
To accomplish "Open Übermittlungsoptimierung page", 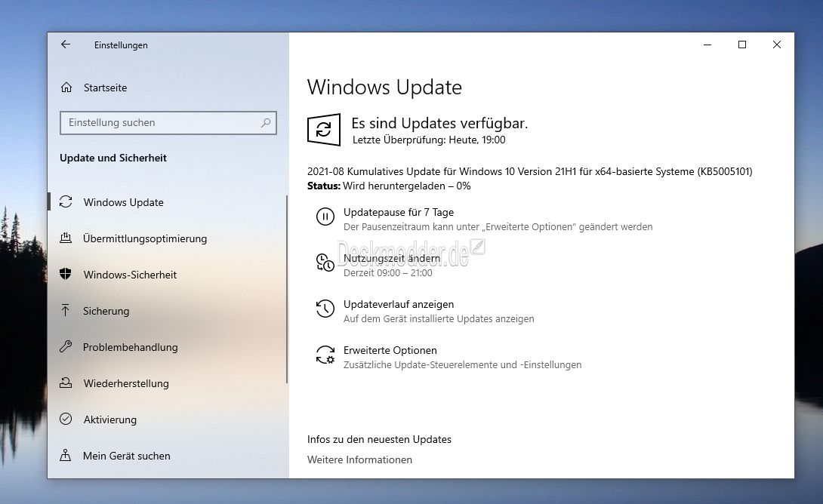I will pyautogui.click(x=168, y=238).
